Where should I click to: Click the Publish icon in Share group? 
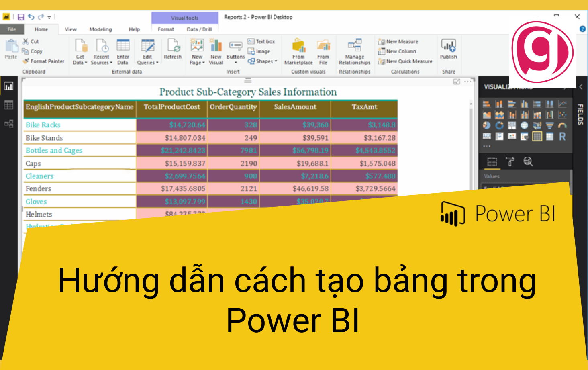point(448,47)
